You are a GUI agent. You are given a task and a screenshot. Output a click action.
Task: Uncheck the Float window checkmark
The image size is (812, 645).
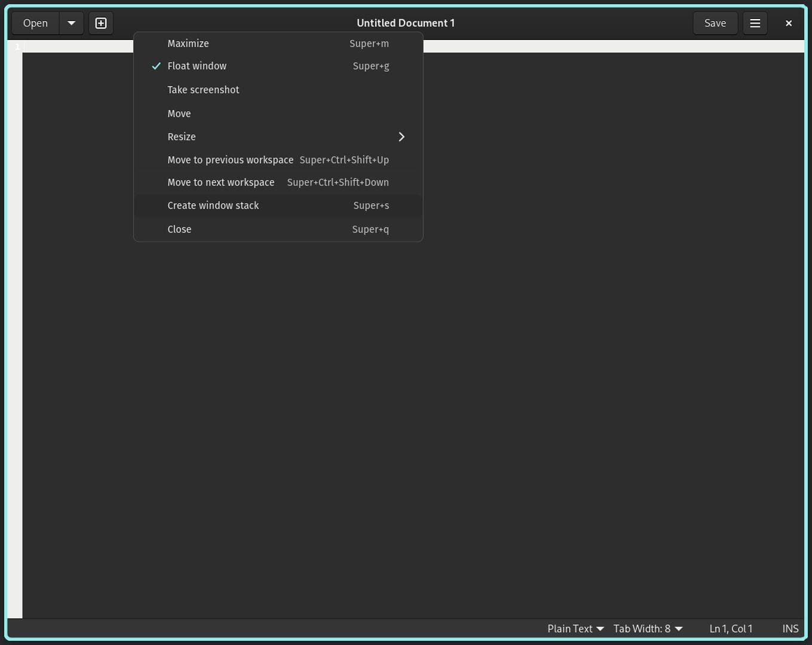point(156,66)
